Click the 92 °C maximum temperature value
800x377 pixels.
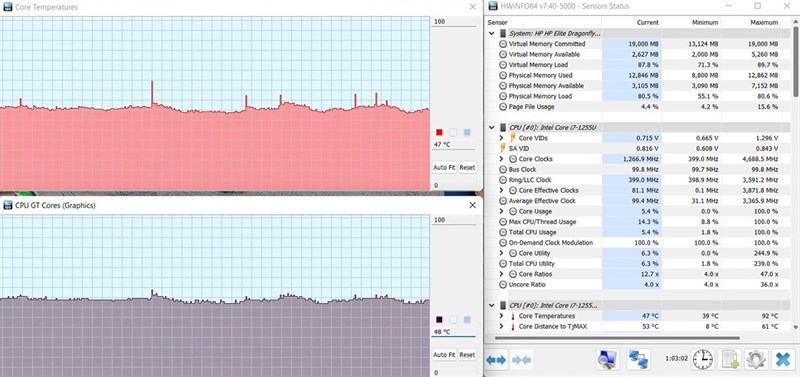click(x=769, y=316)
